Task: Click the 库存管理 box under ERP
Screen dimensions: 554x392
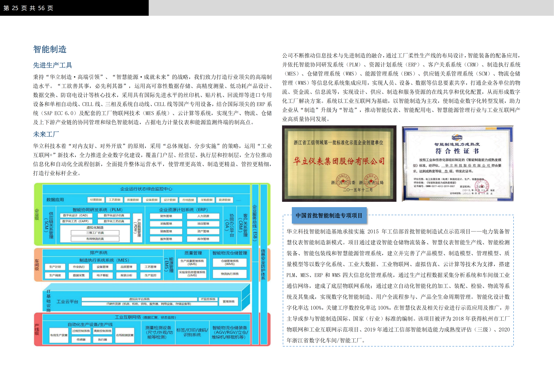Action: [x=203, y=239]
